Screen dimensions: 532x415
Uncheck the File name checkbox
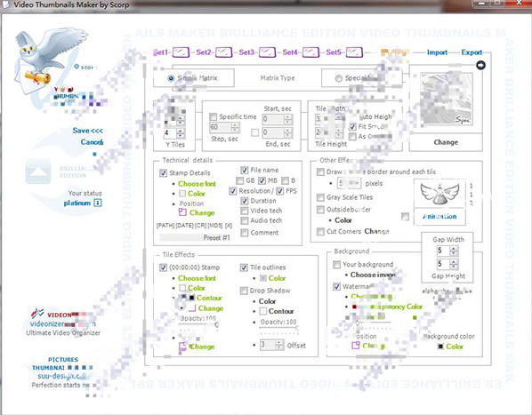pos(245,170)
